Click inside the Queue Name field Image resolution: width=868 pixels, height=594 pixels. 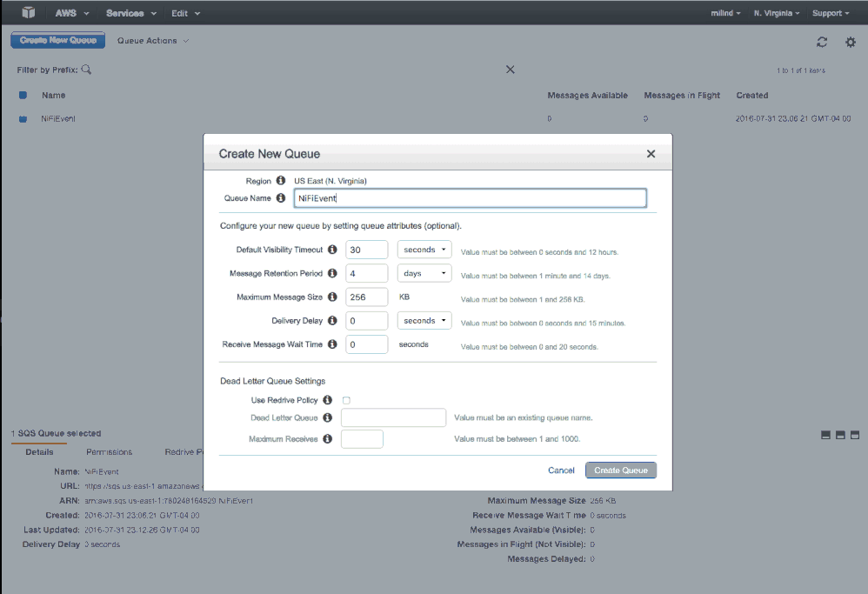point(470,198)
